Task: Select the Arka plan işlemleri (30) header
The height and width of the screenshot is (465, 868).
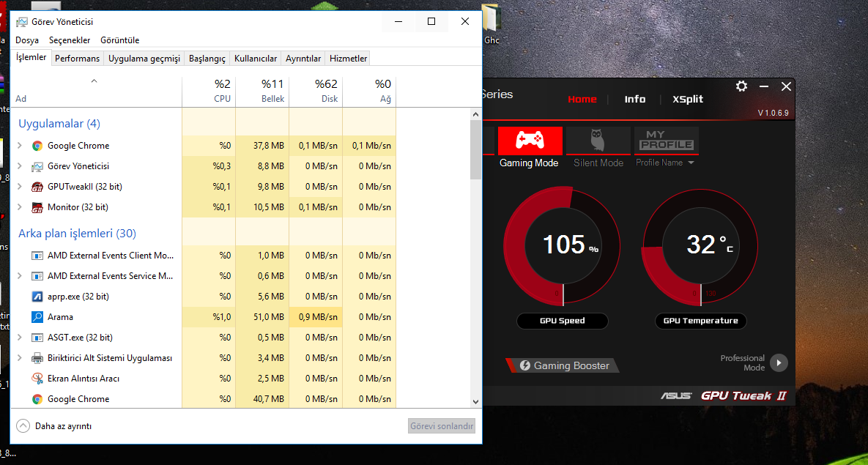Action: click(x=77, y=233)
